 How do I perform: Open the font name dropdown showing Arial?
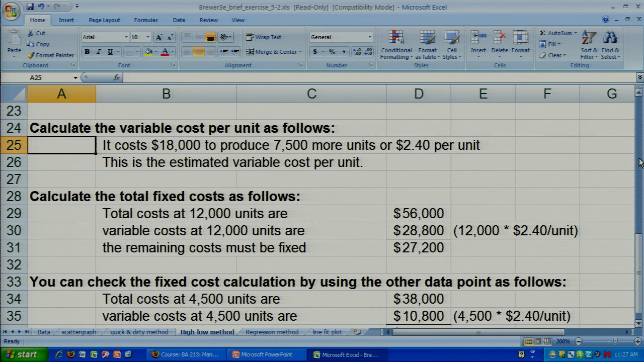(126, 37)
